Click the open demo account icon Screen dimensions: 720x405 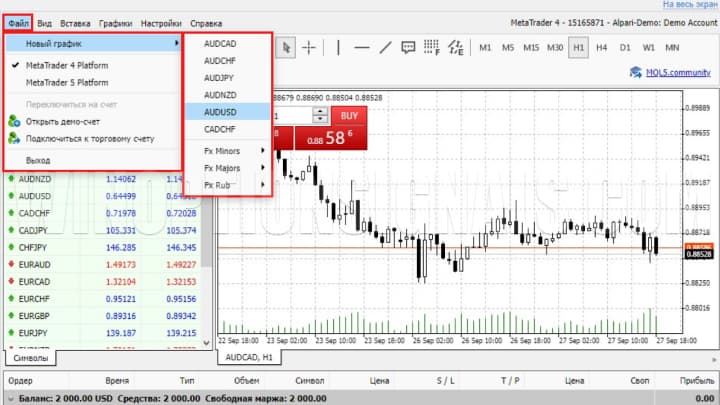coord(14,122)
